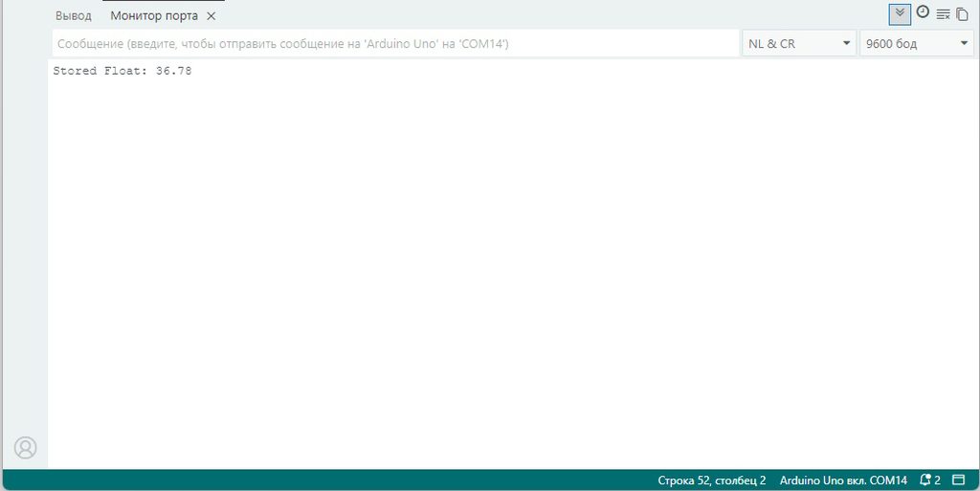Image resolution: width=980 pixels, height=491 pixels.
Task: Open notifications bell in status bar
Action: 925,480
